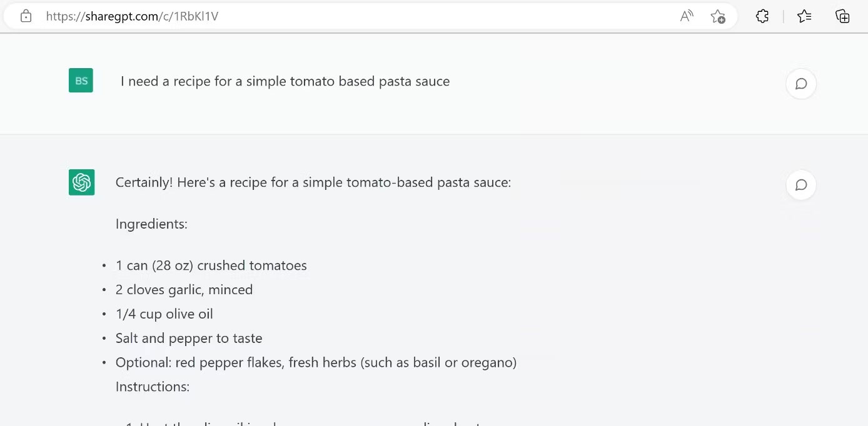
Task: Add this page to favorites
Action: 718,16
